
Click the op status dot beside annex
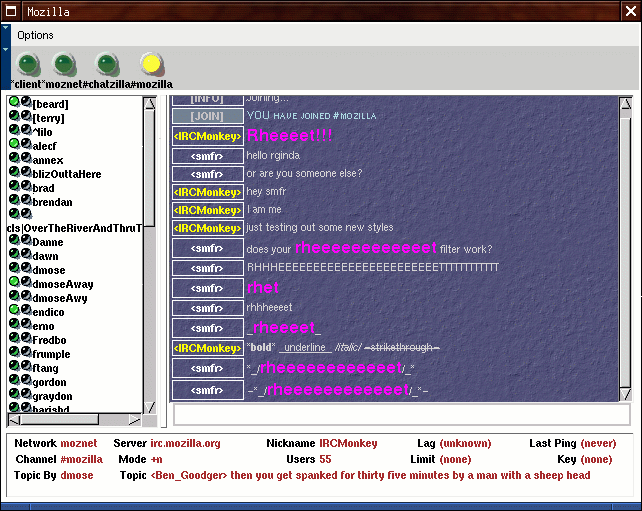click(14, 158)
